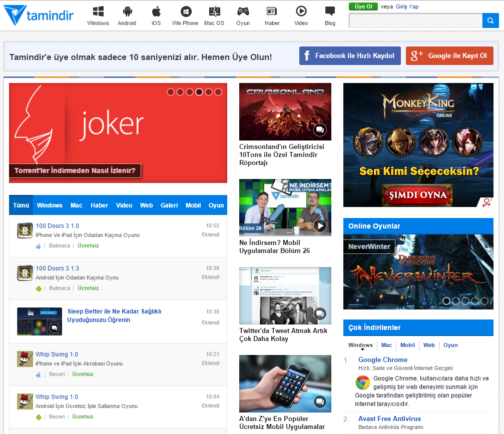Select the first joker slider dot
This screenshot has width=504, height=434.
tap(171, 92)
